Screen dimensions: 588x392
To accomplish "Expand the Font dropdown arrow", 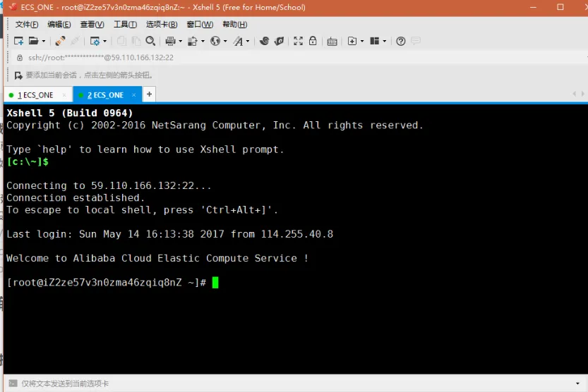I will pos(248,41).
